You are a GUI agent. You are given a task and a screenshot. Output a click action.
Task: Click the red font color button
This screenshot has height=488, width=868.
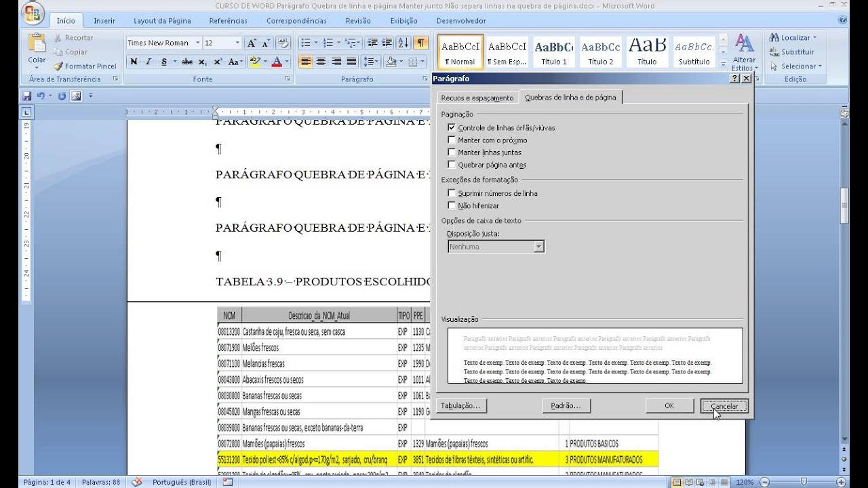276,62
